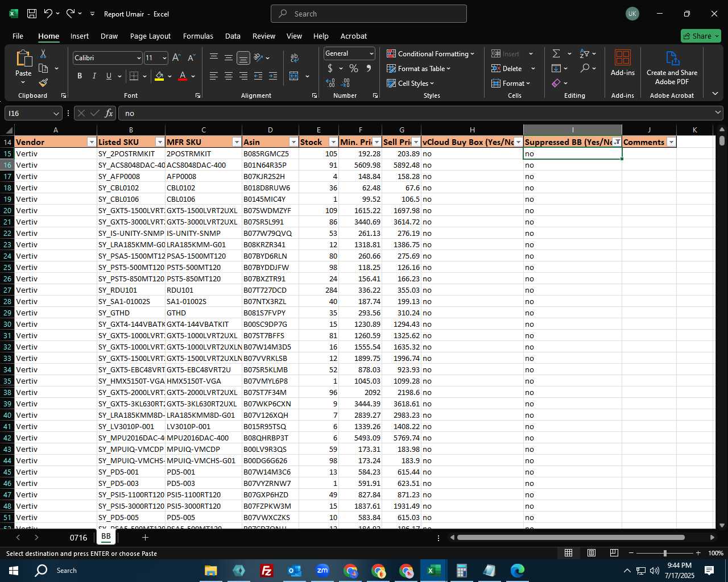Toggle wrap text
The height and width of the screenshot is (582, 728).
(294, 58)
